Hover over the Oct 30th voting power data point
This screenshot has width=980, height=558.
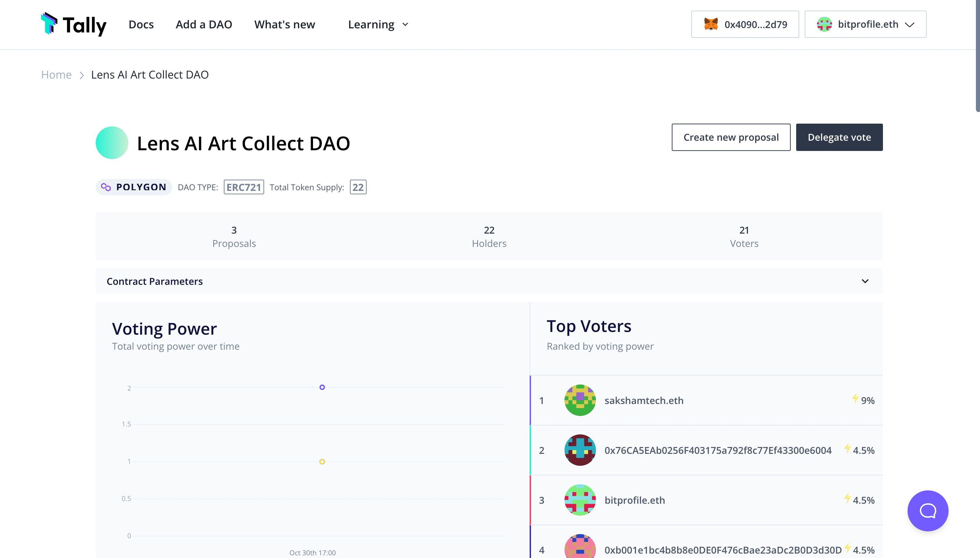322,387
